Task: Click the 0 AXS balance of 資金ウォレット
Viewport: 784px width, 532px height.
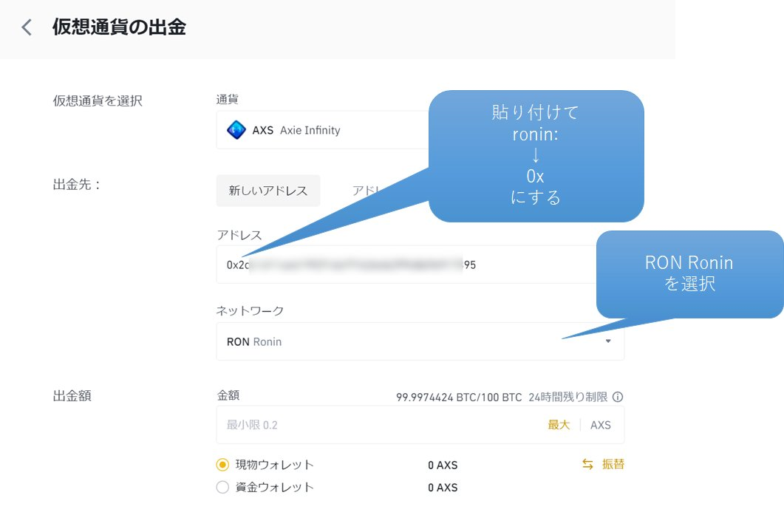Action: (x=443, y=488)
